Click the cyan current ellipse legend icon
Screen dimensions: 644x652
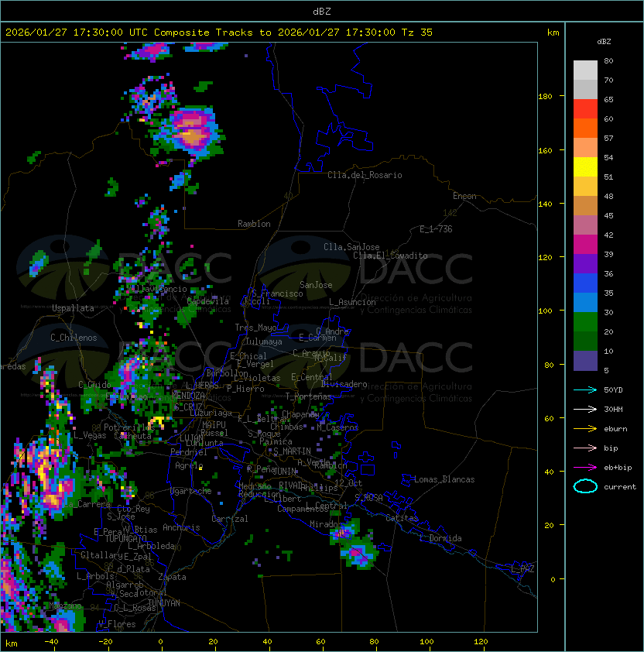[585, 486]
